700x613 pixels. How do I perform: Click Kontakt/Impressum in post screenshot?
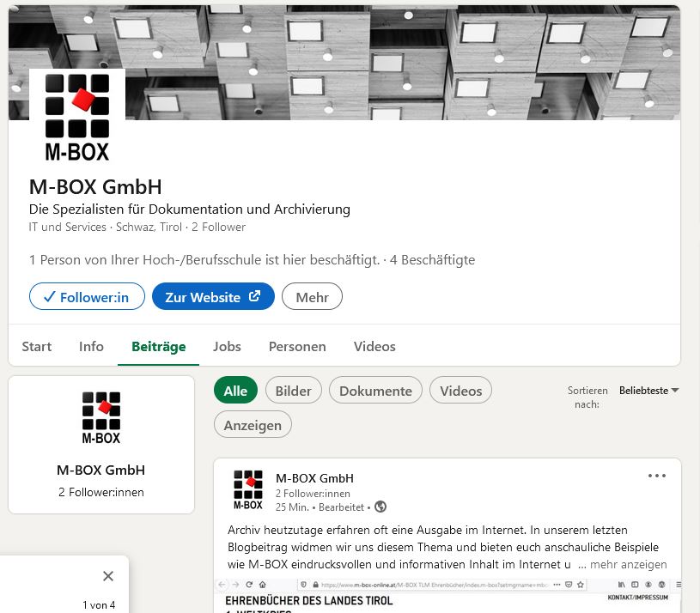(x=637, y=598)
